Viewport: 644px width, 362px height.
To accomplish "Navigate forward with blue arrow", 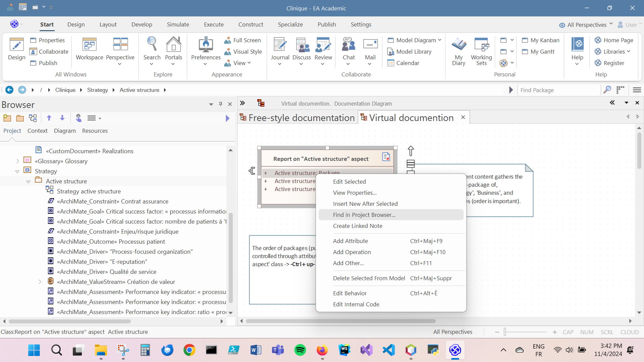I will pos(22,90).
